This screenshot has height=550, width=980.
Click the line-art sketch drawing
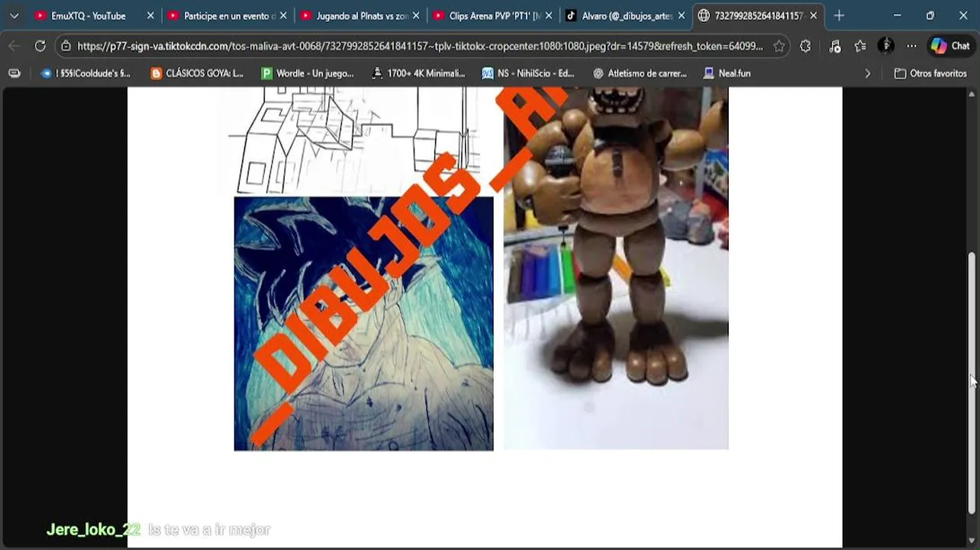point(355,141)
